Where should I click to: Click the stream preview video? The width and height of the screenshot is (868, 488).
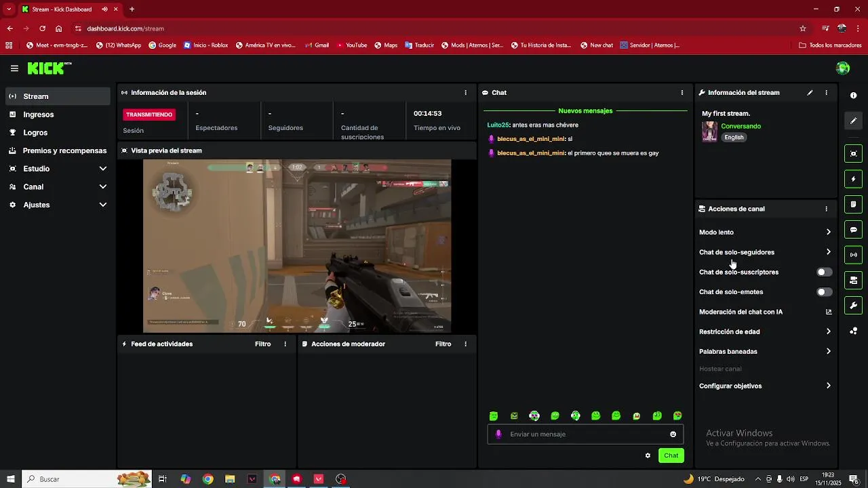pyautogui.click(x=297, y=246)
